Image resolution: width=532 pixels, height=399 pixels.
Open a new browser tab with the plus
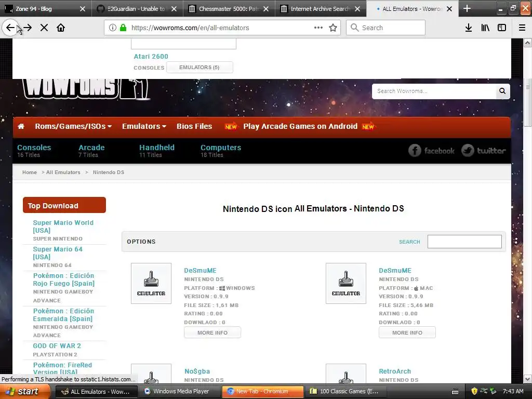point(467,8)
